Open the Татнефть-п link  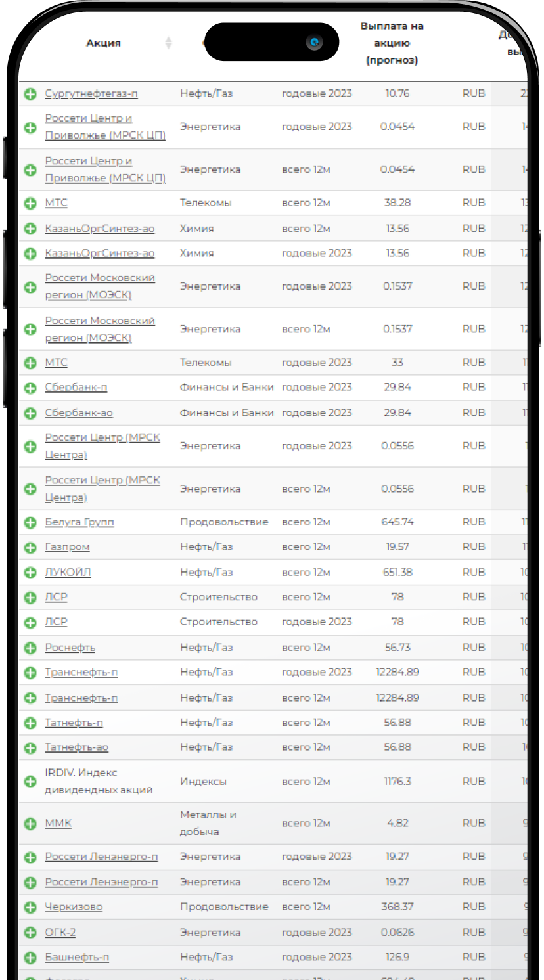[74, 723]
